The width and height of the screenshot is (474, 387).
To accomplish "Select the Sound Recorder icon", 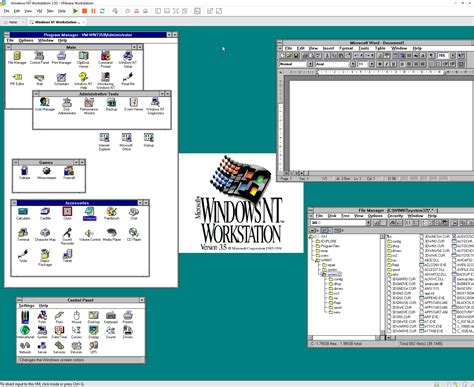I will click(67, 236).
